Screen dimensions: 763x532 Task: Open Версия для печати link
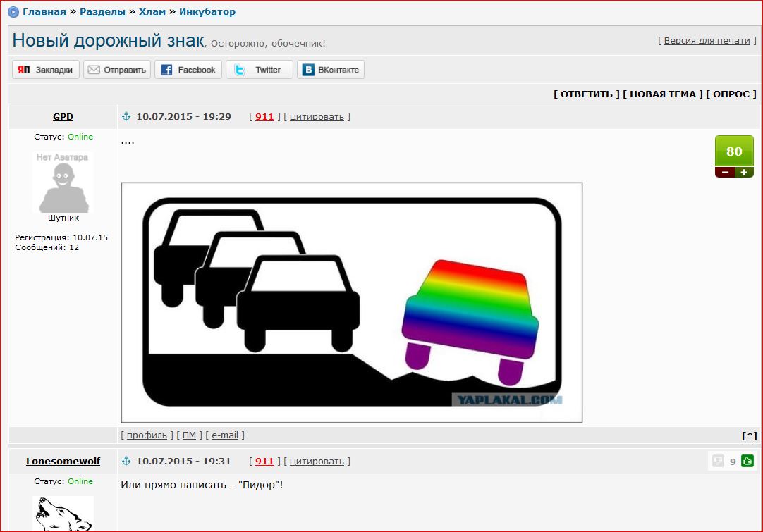click(707, 41)
